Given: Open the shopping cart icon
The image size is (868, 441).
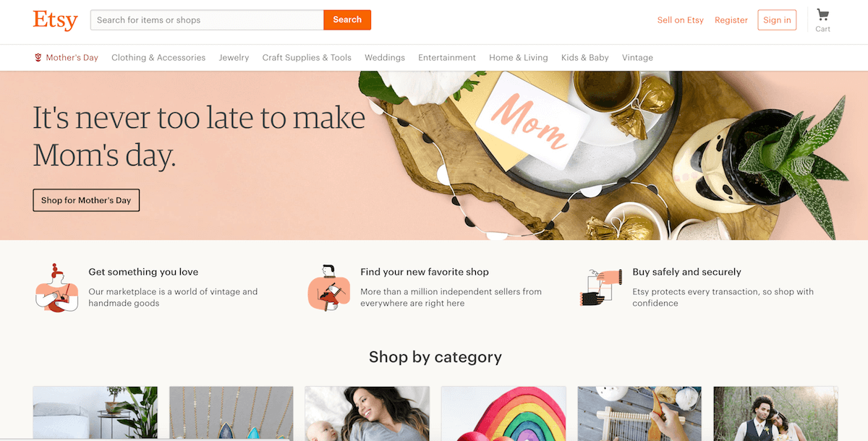Looking at the screenshot, I should 822,15.
